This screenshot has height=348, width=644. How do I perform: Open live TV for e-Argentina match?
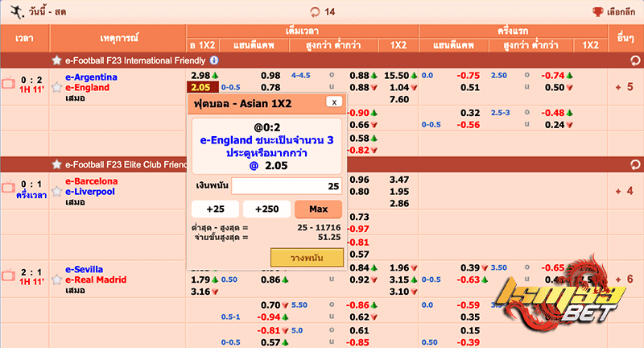point(8,83)
